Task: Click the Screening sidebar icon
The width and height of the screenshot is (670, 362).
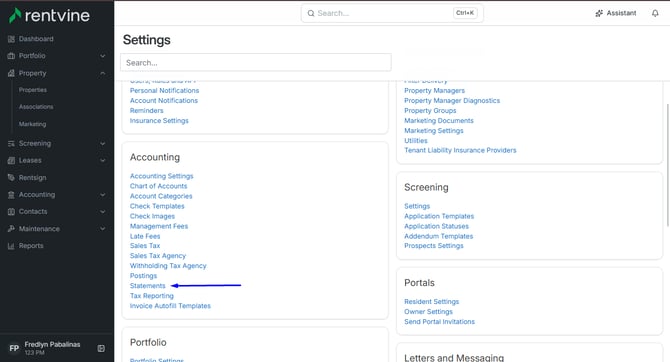Action: point(12,144)
